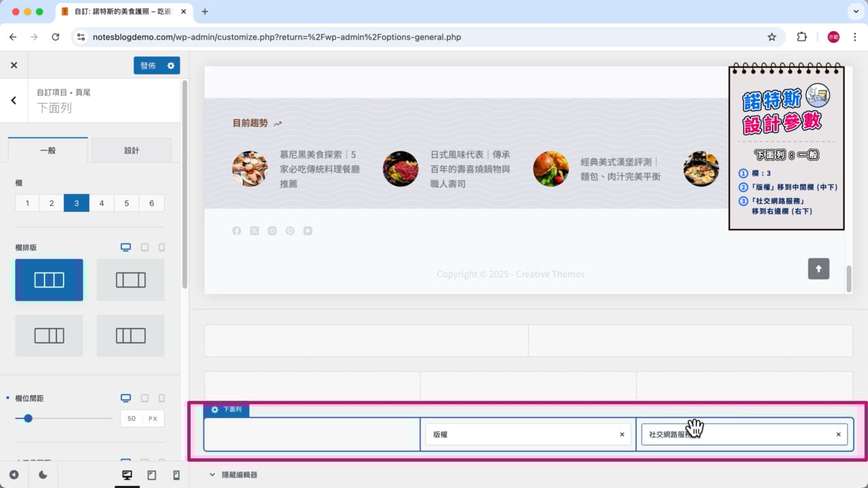
Task: Go back using the left chevron arrow
Action: tap(14, 100)
